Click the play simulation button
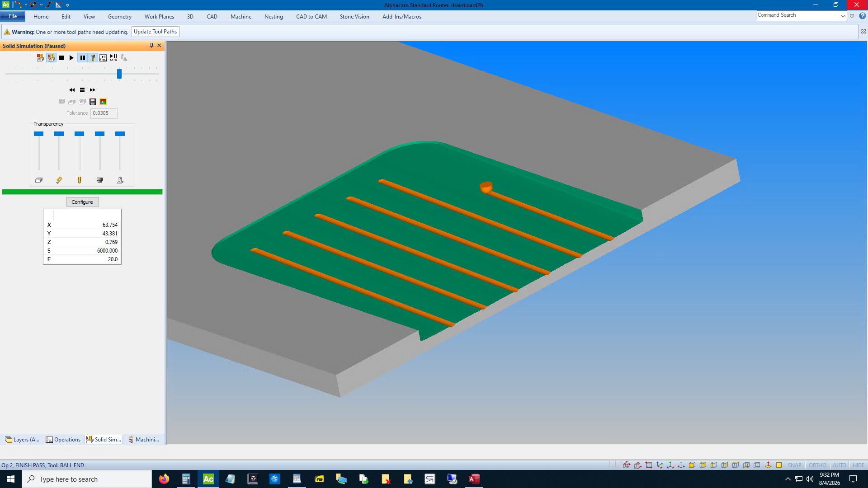The height and width of the screenshot is (488, 868). (71, 58)
